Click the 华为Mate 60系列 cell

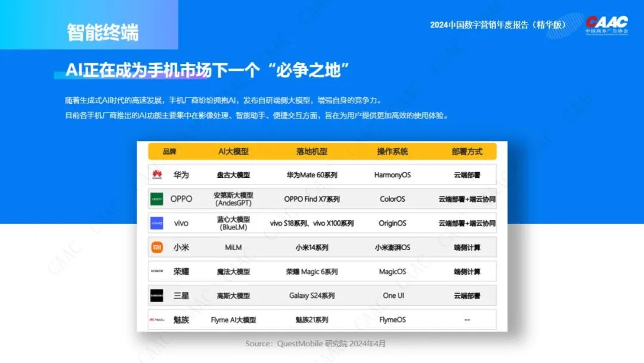[x=312, y=175]
